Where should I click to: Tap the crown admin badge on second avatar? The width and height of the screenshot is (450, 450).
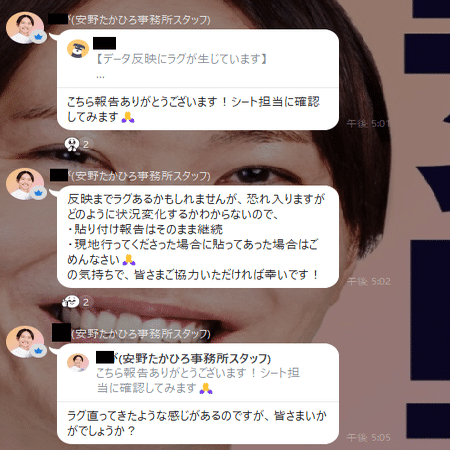point(38,193)
